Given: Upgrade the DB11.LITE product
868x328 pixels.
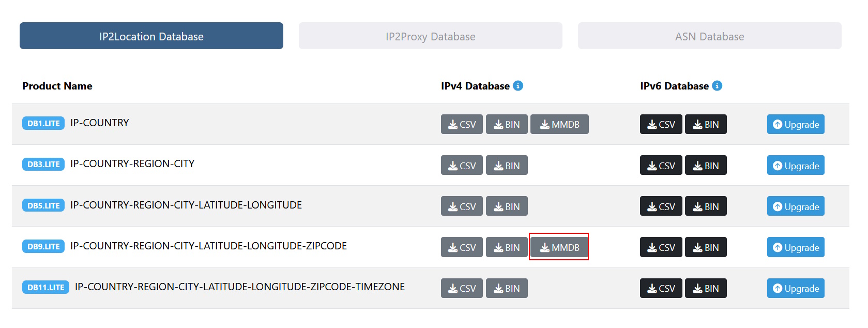Looking at the screenshot, I should coord(796,288).
